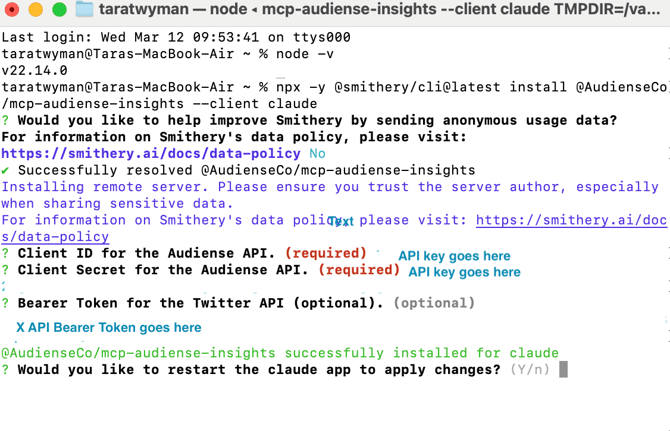The image size is (670, 431).
Task: Click 'For information on Smithery's data policy' bold line
Action: [234, 137]
